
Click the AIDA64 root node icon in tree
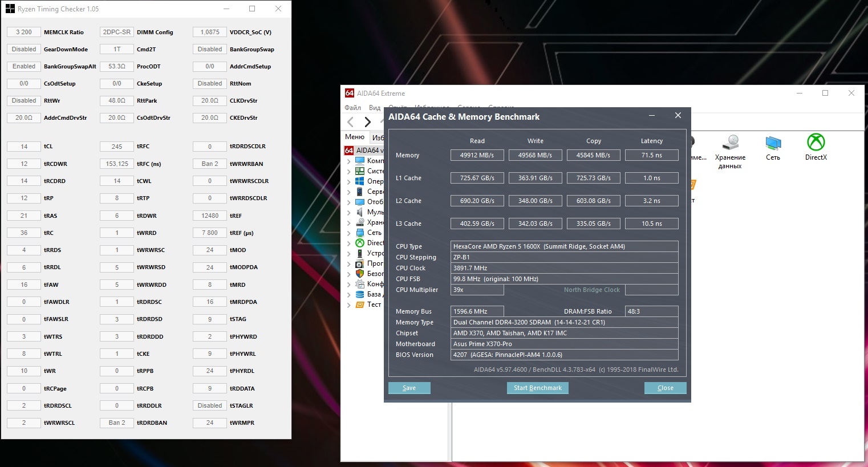pos(349,151)
